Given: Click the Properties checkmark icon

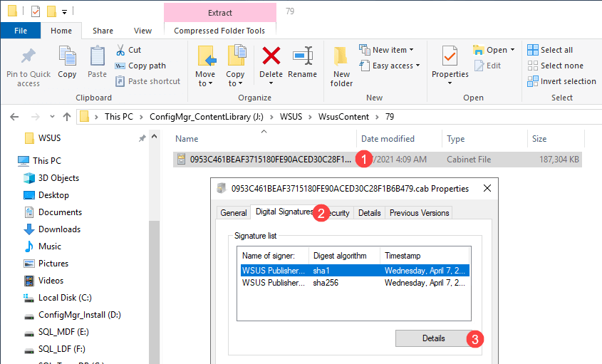Looking at the screenshot, I should 450,56.
